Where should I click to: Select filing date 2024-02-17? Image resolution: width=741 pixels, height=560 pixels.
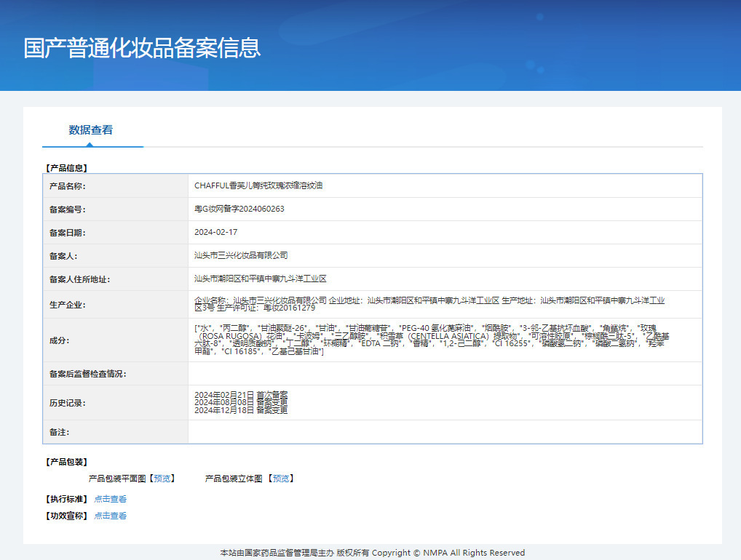(x=216, y=232)
